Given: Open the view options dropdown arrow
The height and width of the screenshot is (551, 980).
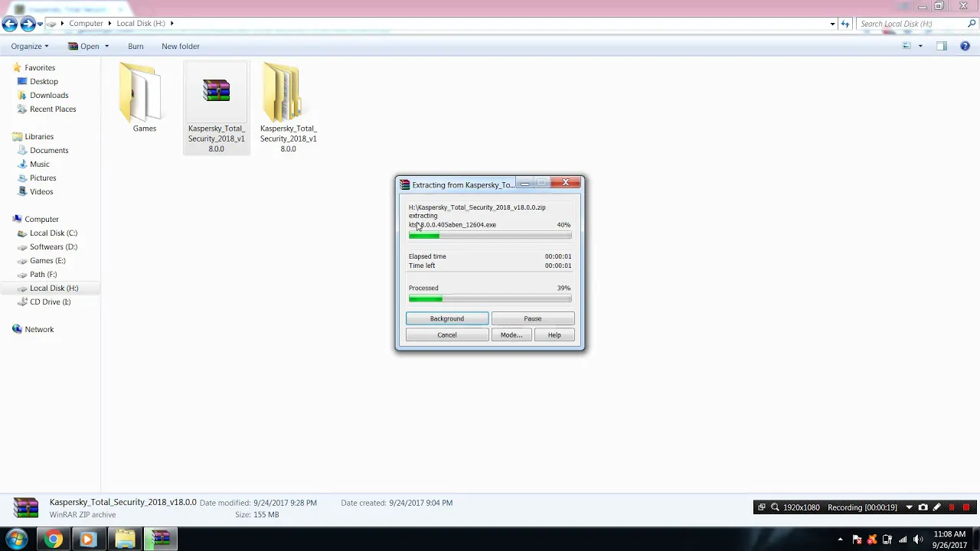Looking at the screenshot, I should point(920,47).
